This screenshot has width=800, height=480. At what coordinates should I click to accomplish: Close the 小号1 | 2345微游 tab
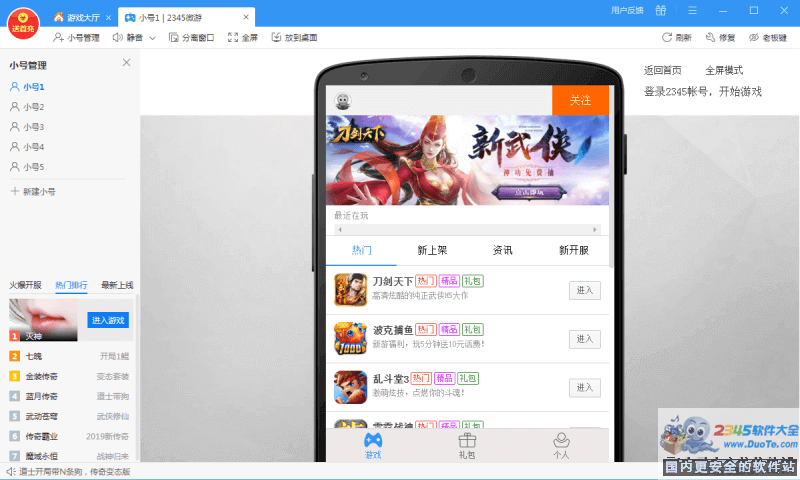[246, 17]
